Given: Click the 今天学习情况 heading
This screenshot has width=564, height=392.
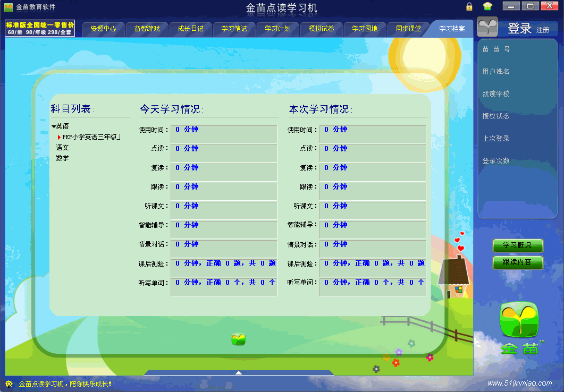Looking at the screenshot, I should (172, 109).
